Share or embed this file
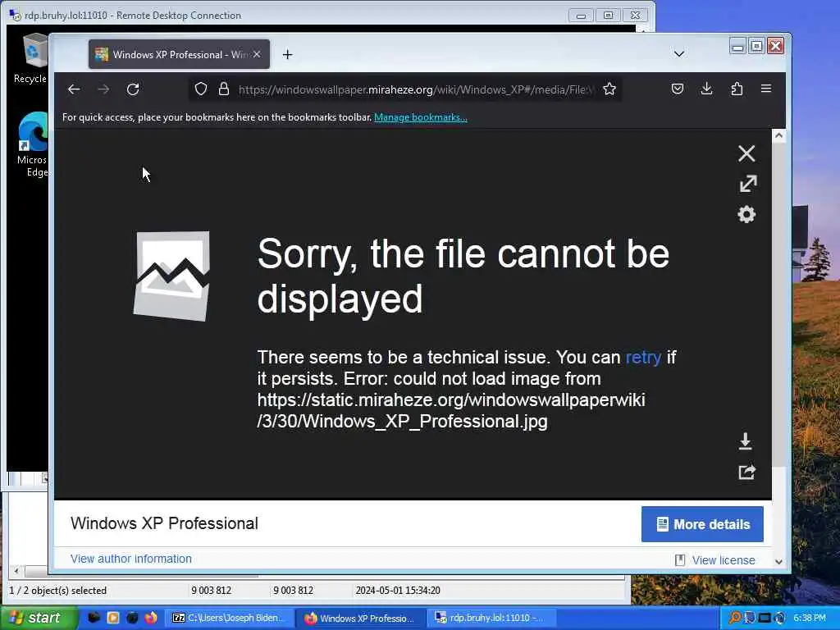 pyautogui.click(x=746, y=472)
